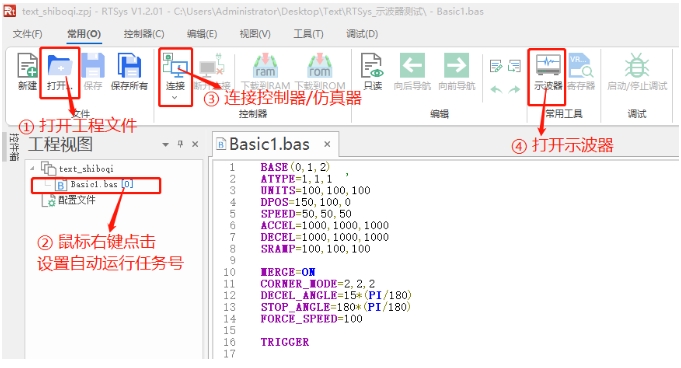Close the 工程视图 panel

[195, 144]
